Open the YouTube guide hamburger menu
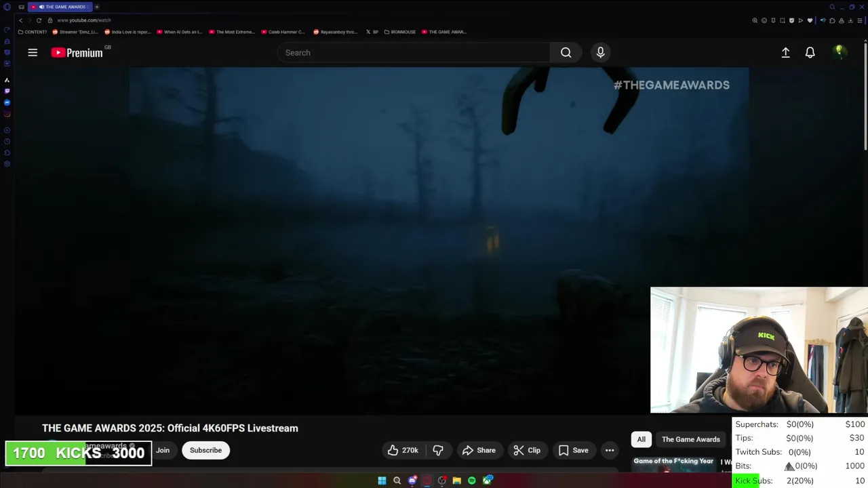Image resolution: width=868 pixels, height=488 pixels. (x=33, y=52)
